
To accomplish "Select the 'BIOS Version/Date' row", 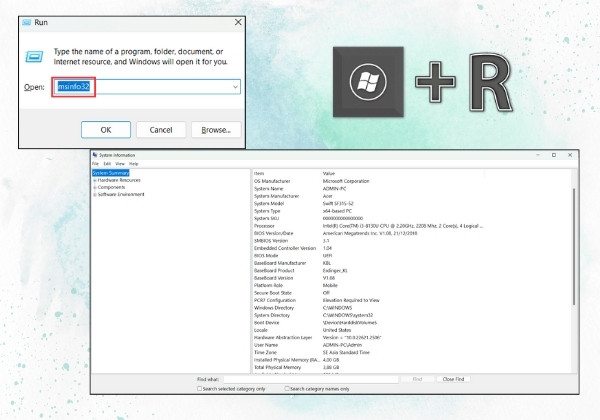I will pyautogui.click(x=412, y=233).
